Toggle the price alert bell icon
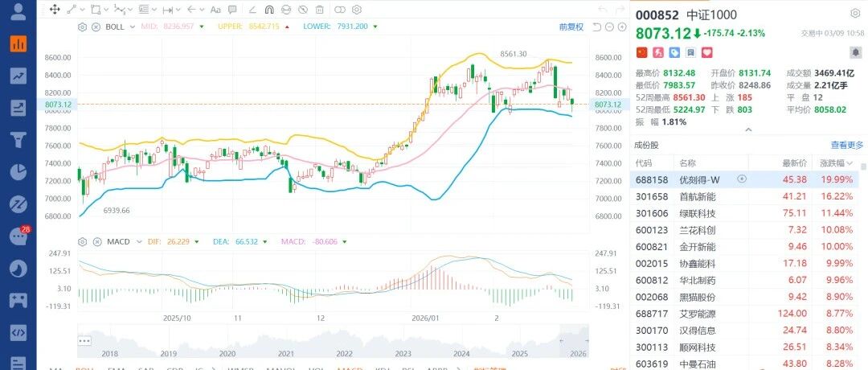This screenshot has width=868, height=370. coord(855,52)
